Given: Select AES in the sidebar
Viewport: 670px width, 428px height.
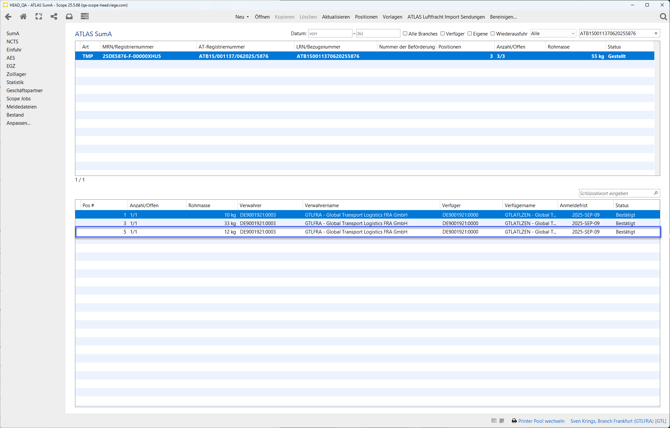Looking at the screenshot, I should (11, 58).
